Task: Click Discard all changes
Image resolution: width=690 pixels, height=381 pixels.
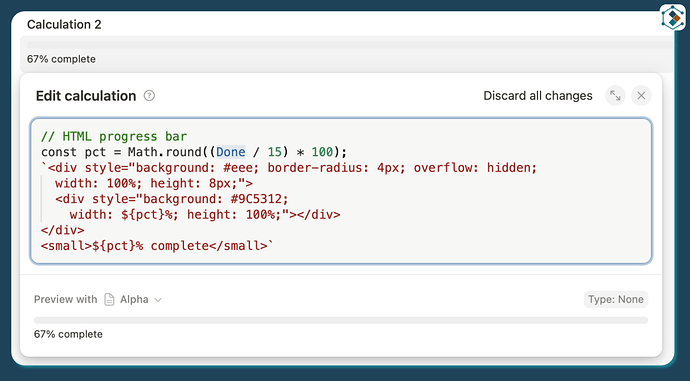Action: click(538, 95)
